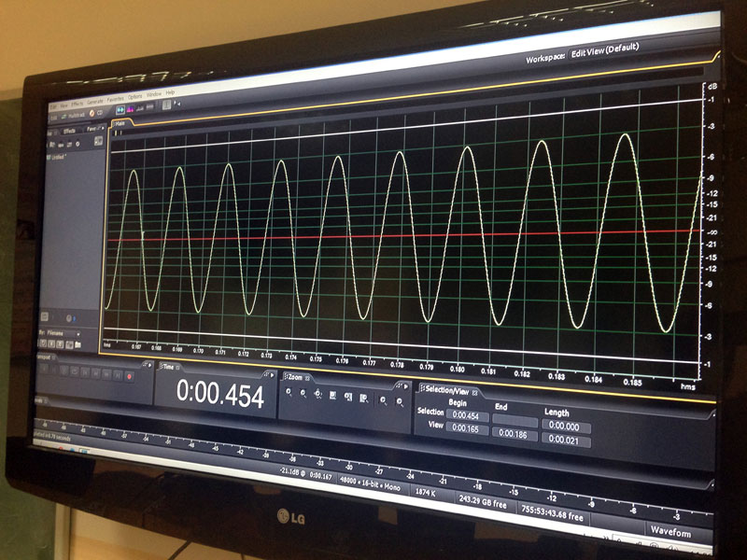747x560 pixels.
Task: Open the Sort By Filename dropdown
Action: [63, 333]
